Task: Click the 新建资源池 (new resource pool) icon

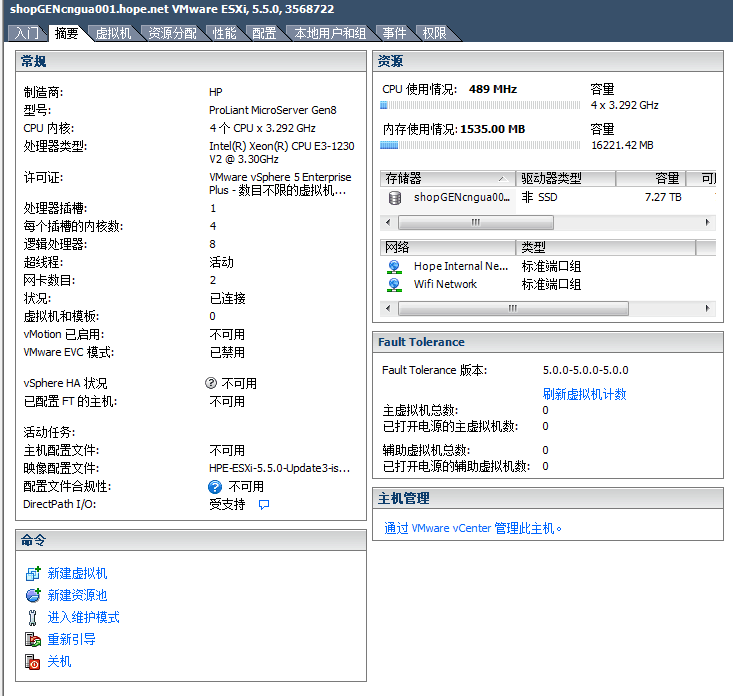Action: point(32,595)
